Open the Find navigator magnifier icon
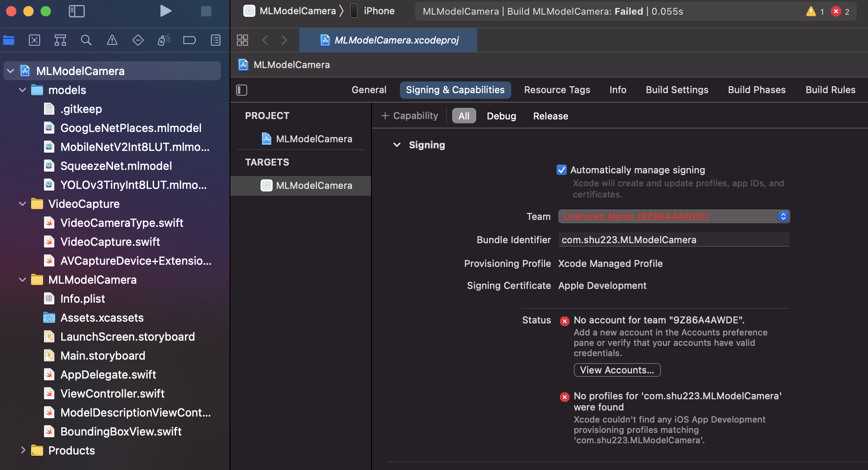 click(x=86, y=41)
